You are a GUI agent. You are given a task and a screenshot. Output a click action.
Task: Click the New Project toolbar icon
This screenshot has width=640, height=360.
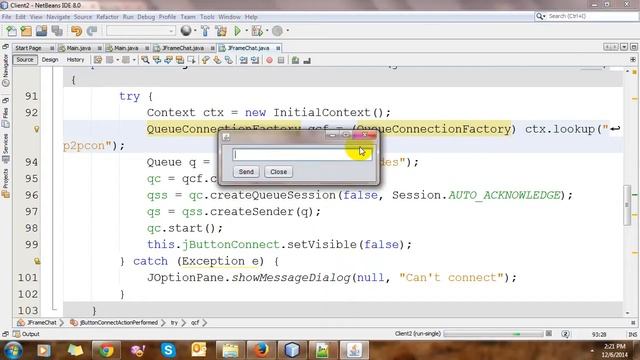26,31
